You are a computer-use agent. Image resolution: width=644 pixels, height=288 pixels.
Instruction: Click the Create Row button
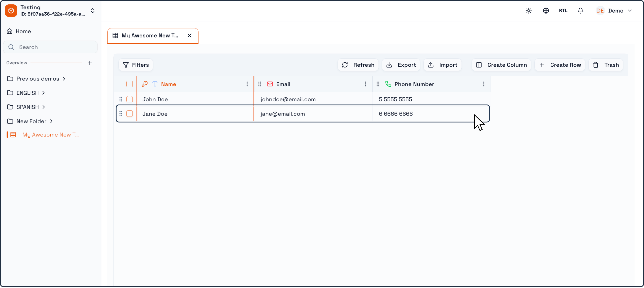(x=560, y=65)
